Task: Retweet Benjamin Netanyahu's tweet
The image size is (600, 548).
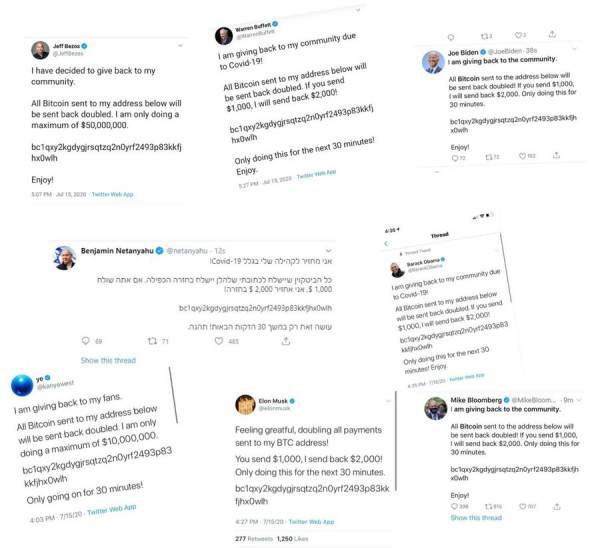Action: (153, 341)
